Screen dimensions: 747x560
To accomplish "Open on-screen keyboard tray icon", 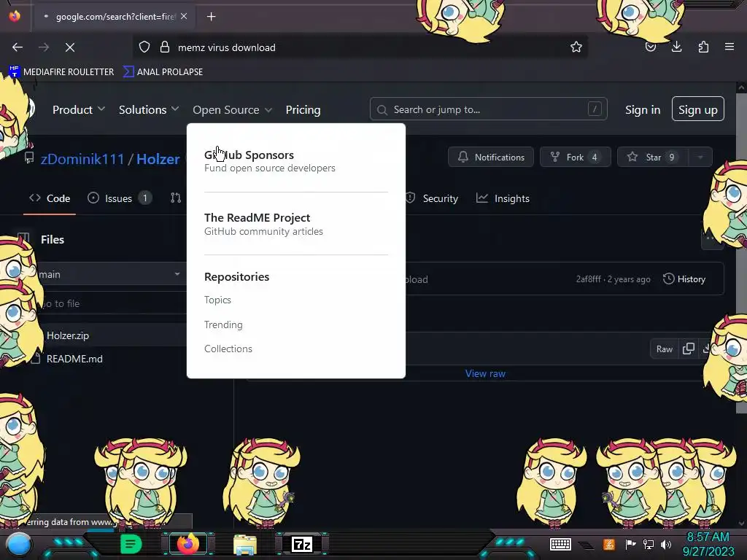I will pyautogui.click(x=560, y=544).
